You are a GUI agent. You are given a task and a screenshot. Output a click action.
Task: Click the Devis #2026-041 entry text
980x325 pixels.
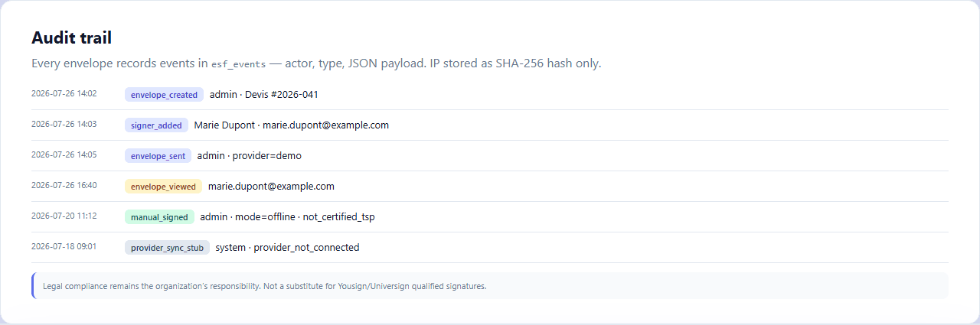click(x=281, y=95)
